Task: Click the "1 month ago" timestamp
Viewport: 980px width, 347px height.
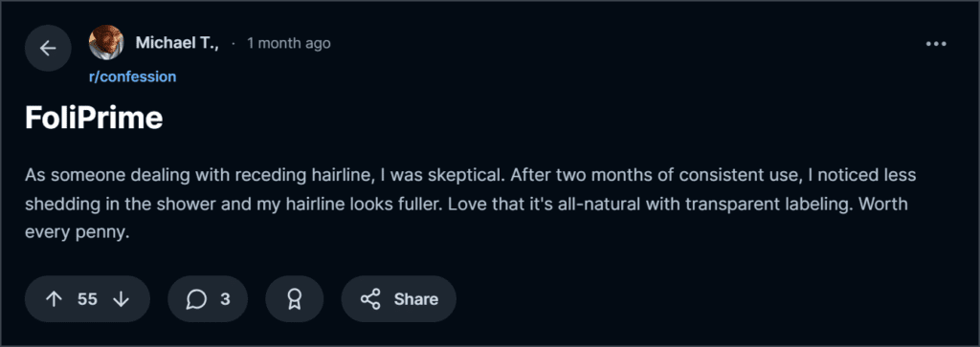Action: point(289,43)
